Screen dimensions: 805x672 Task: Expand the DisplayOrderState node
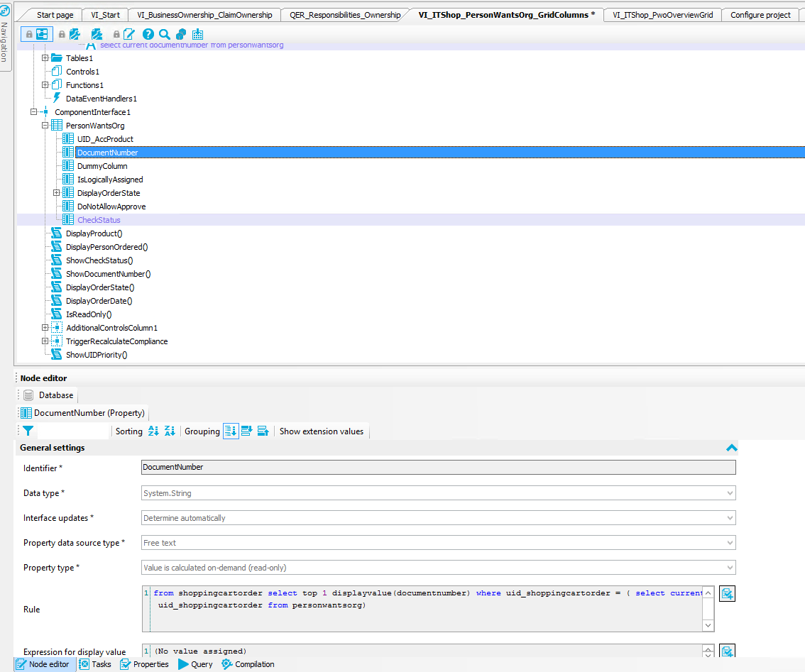pos(57,193)
